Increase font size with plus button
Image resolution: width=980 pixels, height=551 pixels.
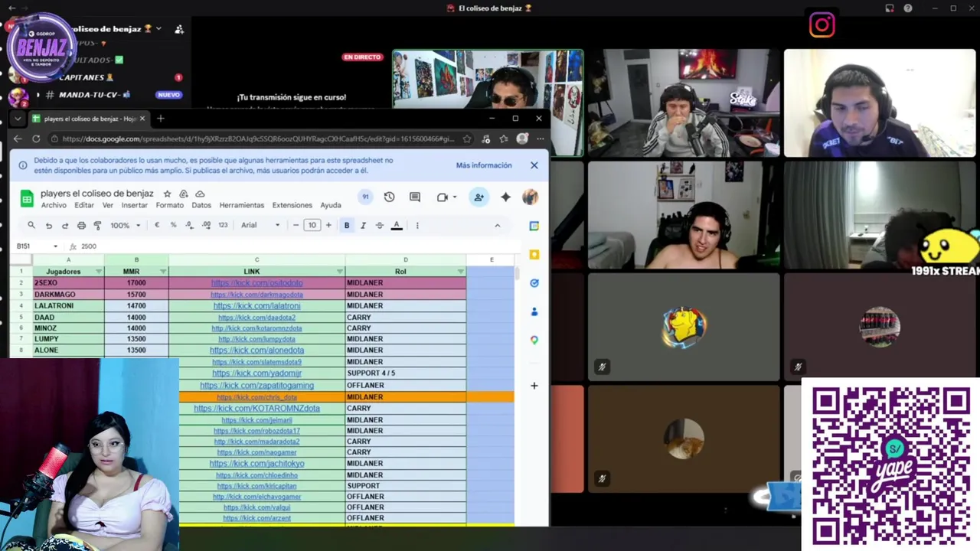coord(328,225)
